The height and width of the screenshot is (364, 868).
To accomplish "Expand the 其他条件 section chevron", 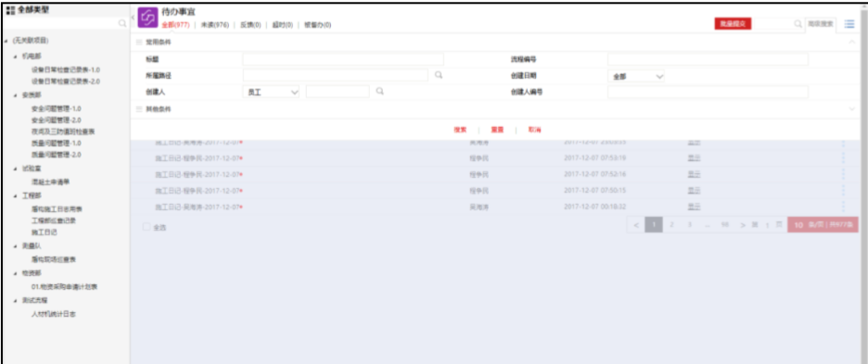I will [852, 109].
